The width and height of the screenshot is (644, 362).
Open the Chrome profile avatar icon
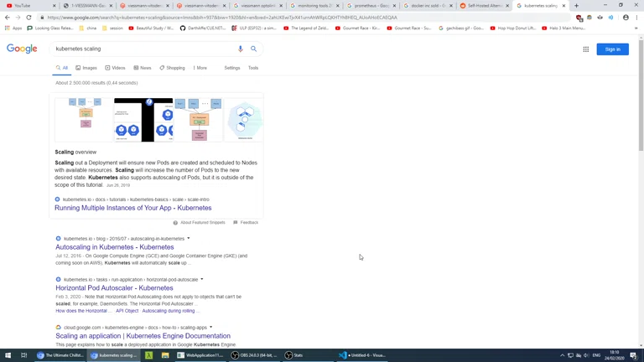[626, 17]
